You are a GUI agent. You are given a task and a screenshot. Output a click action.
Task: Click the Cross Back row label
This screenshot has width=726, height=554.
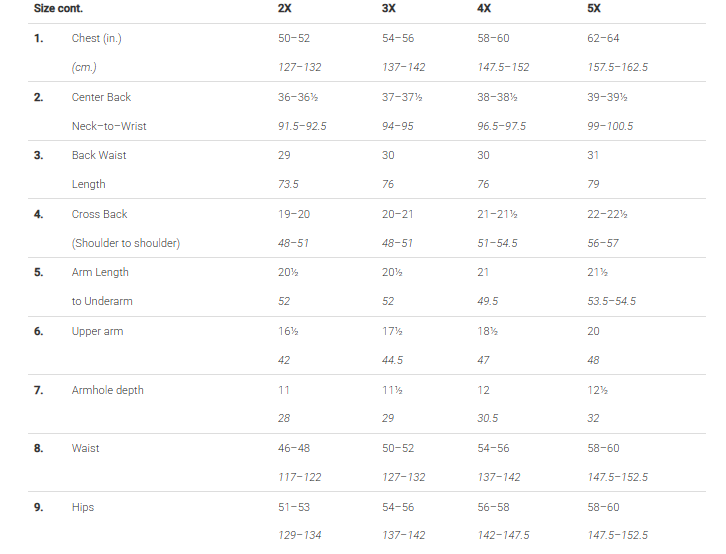[99, 214]
